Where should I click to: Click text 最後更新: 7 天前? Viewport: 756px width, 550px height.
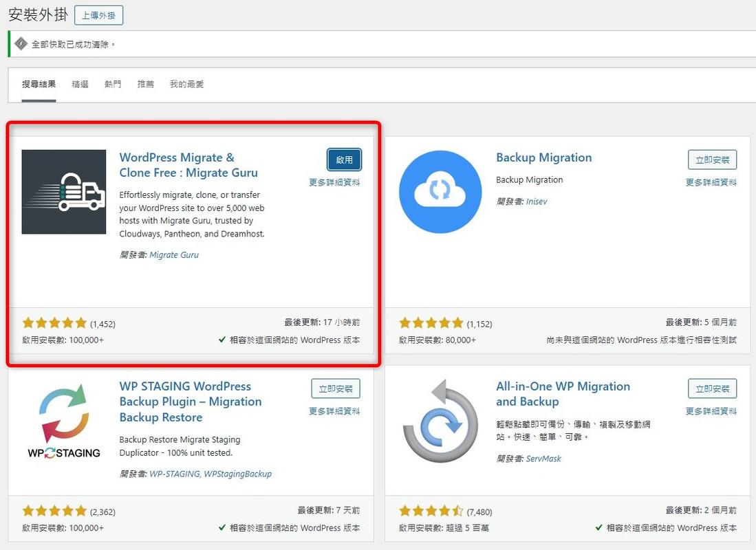328,510
